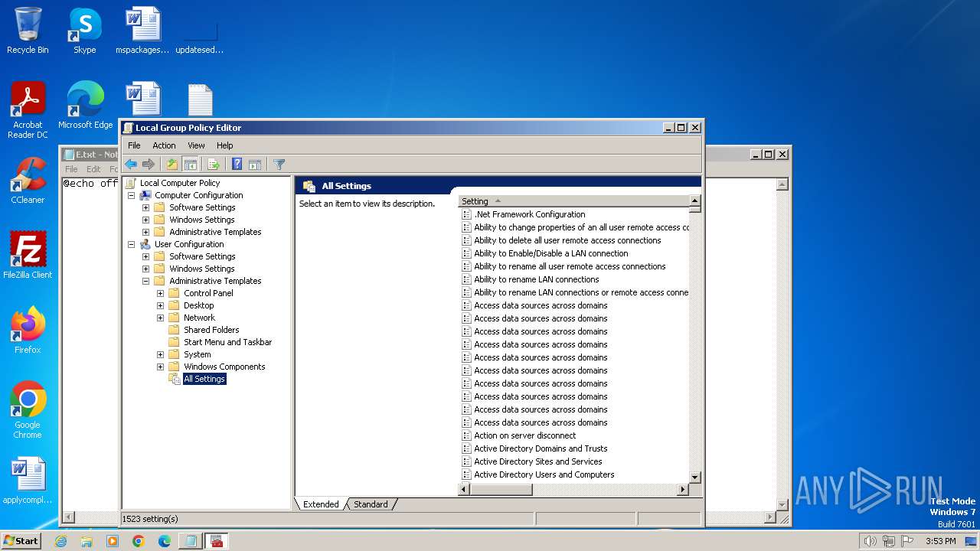The image size is (980, 551).
Task: Open the Help menu
Action: click(224, 145)
